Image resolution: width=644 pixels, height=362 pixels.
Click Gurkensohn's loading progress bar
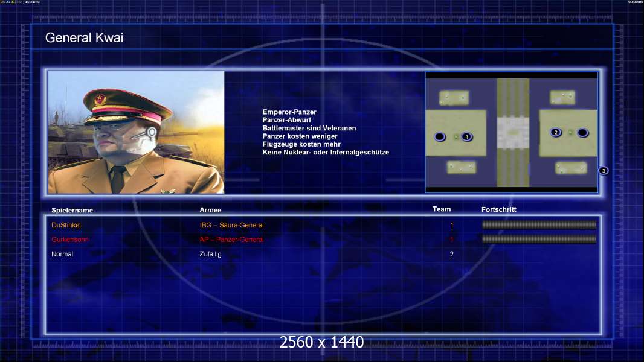539,239
